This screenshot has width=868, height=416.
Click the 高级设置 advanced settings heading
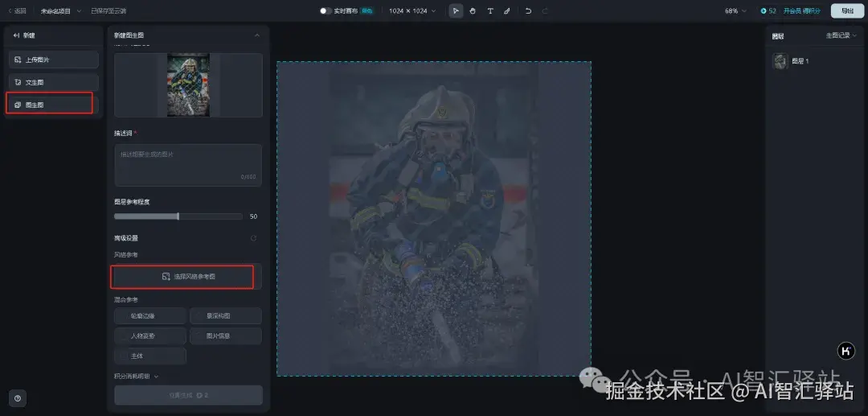(x=125, y=238)
